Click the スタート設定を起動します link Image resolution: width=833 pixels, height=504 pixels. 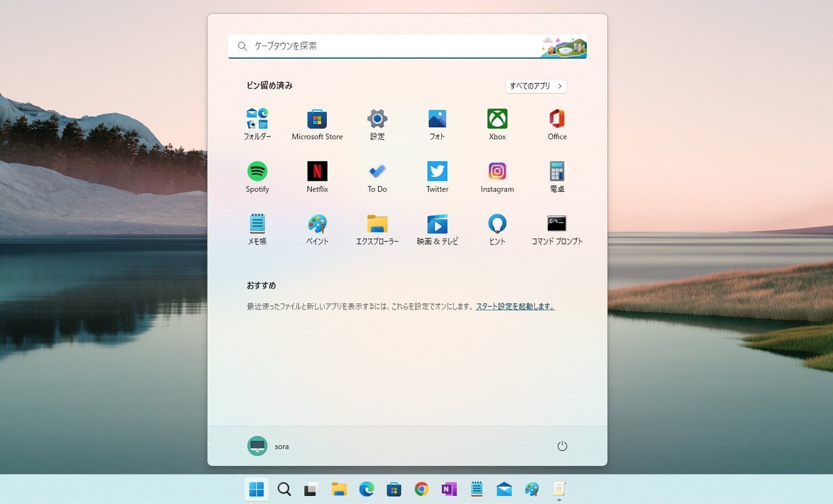coord(515,306)
